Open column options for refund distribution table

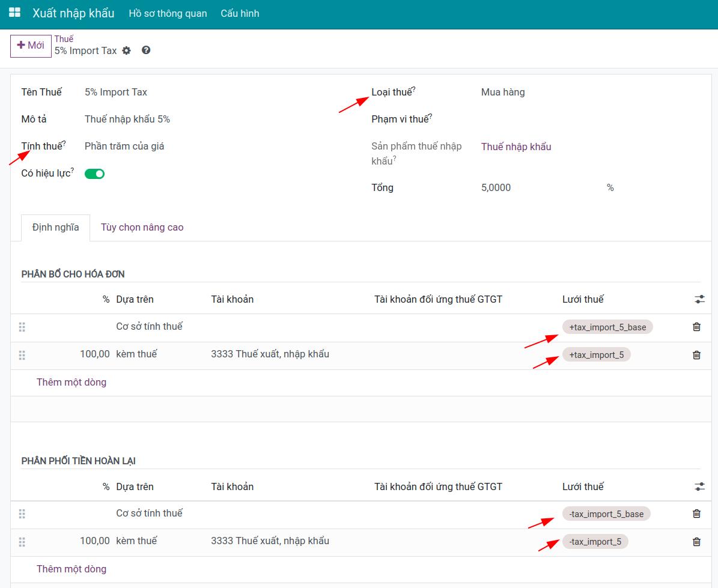(700, 486)
